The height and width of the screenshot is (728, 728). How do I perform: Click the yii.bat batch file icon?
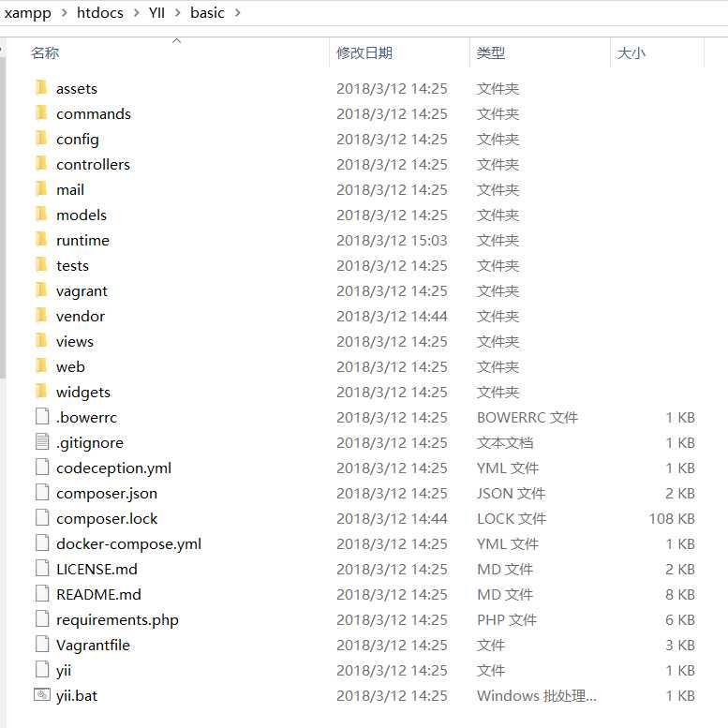point(42,694)
